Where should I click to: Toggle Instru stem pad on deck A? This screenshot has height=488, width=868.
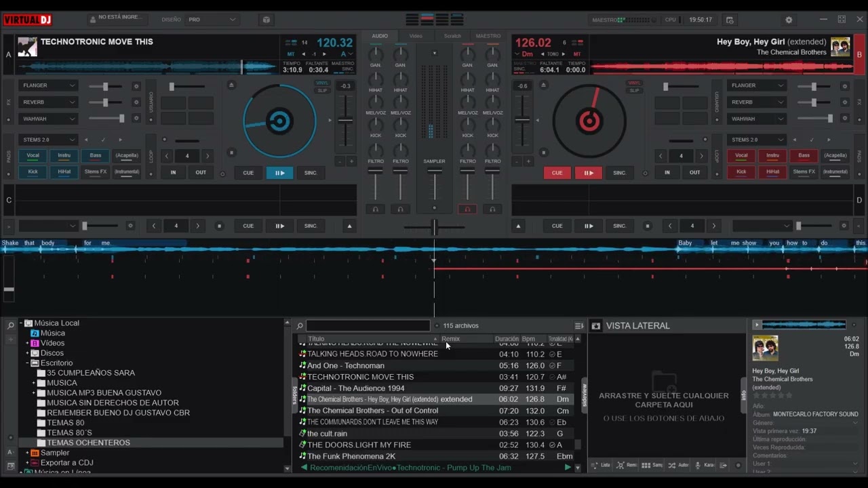(x=64, y=155)
